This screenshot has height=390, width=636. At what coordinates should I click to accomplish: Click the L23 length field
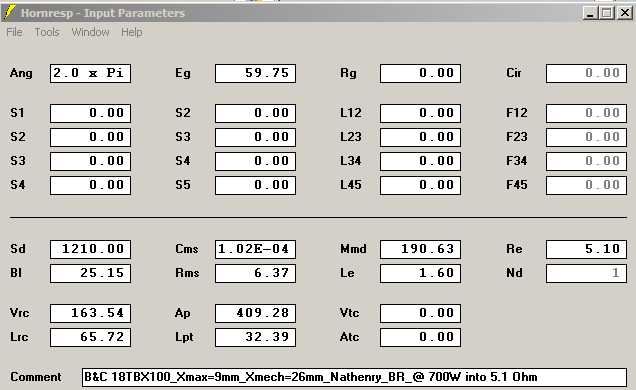pyautogui.click(x=421, y=137)
